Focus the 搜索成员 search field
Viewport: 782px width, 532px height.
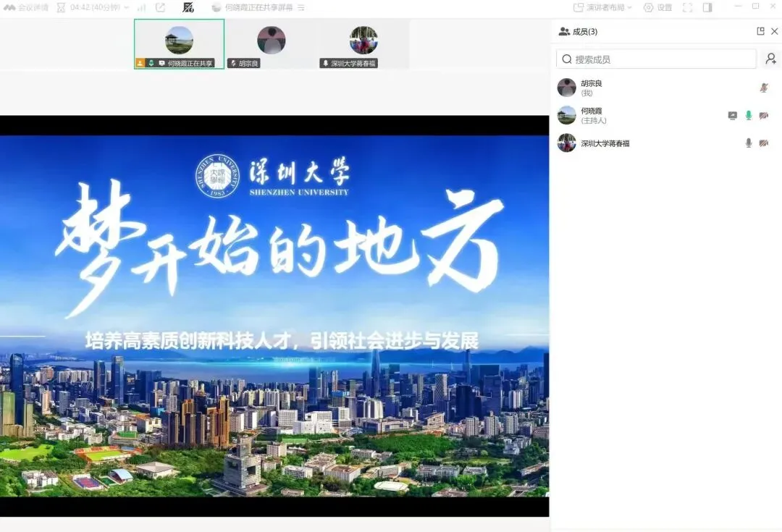tap(656, 59)
